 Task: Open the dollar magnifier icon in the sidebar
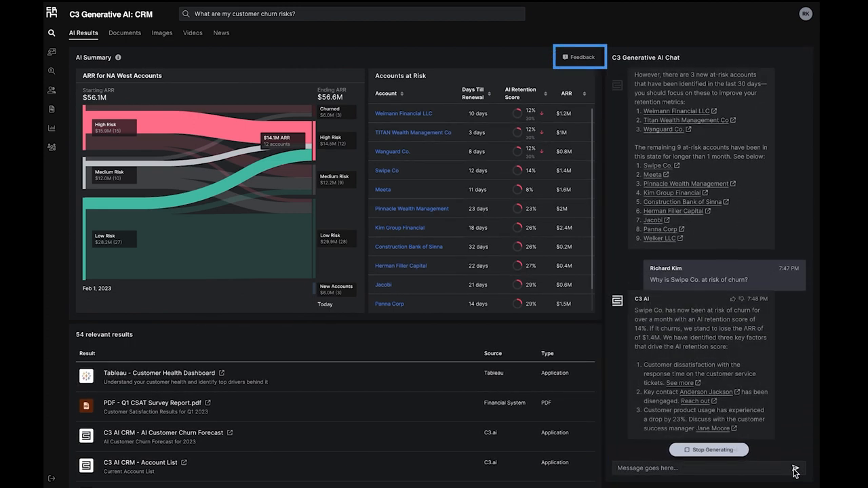click(52, 70)
